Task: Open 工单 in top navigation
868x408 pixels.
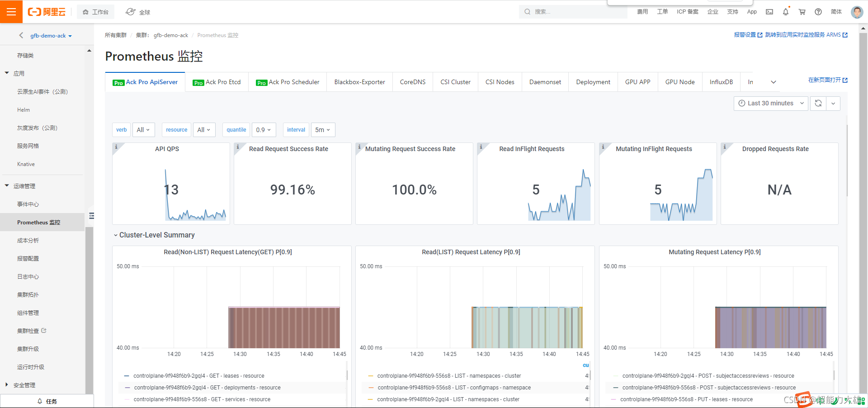Action: pos(662,12)
